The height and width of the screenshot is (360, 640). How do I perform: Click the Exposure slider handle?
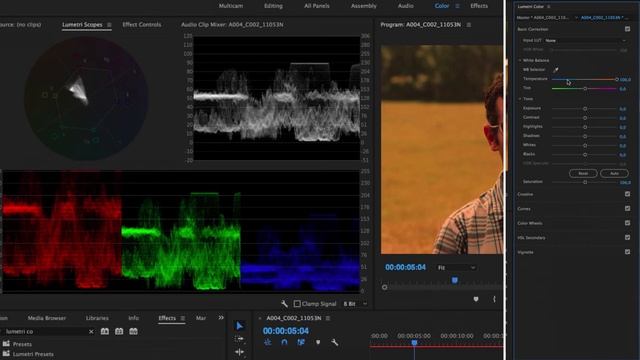[x=585, y=109]
